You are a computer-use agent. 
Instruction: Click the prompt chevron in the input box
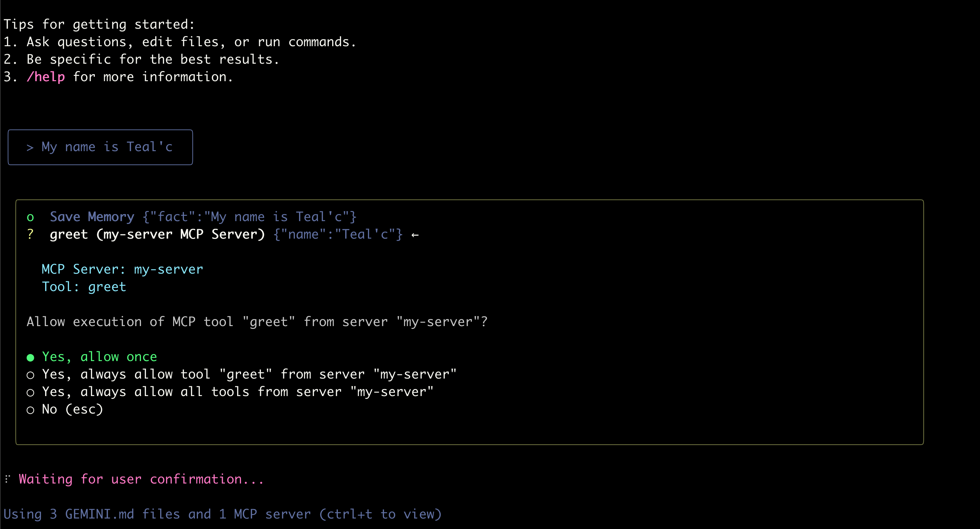pos(30,147)
